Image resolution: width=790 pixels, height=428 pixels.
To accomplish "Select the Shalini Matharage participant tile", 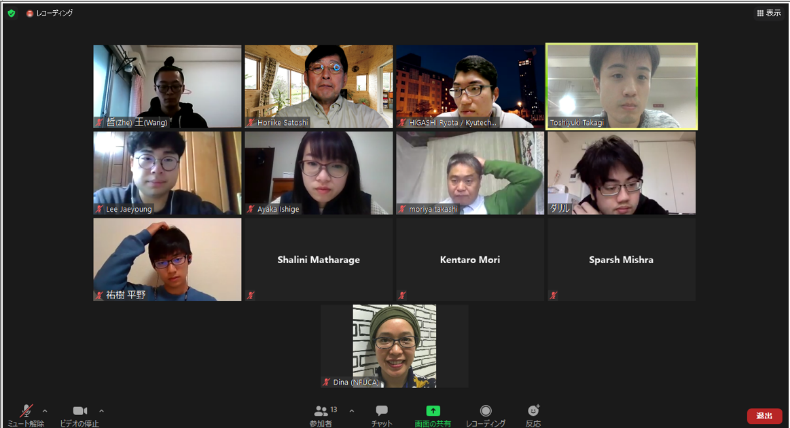I will pos(318,260).
